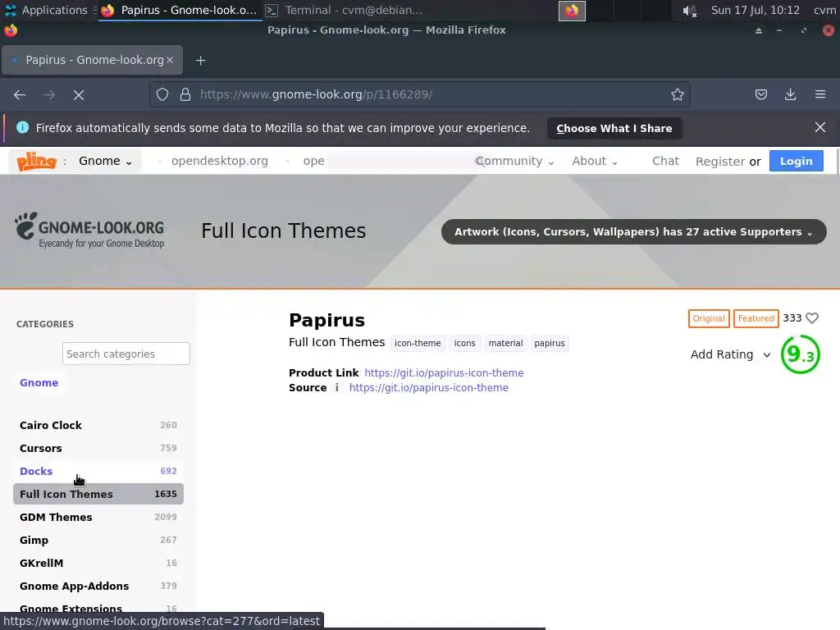The image size is (840, 630).
Task: Open a new browser tab
Action: pos(200,61)
